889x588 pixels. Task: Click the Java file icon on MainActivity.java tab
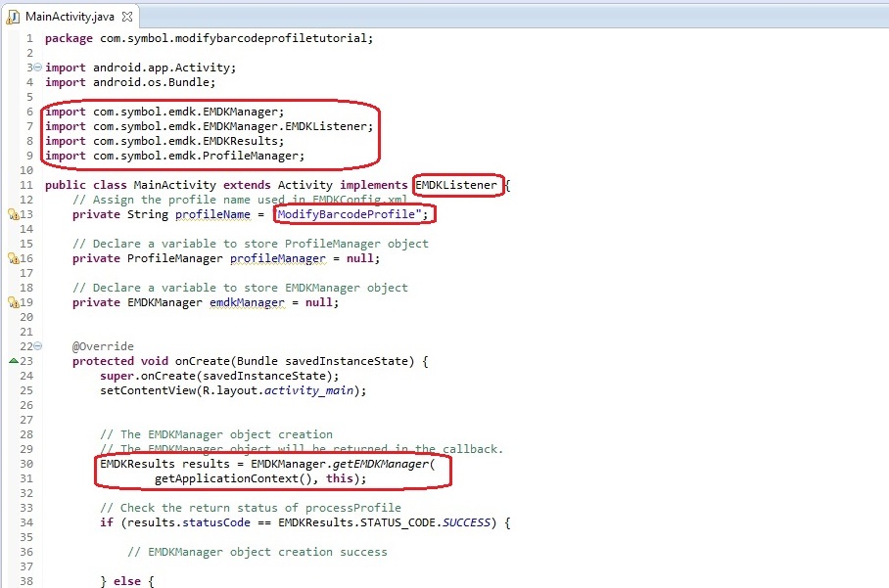point(13,16)
